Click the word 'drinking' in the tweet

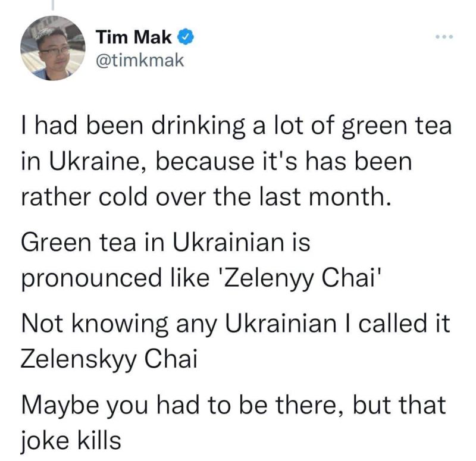(x=198, y=127)
